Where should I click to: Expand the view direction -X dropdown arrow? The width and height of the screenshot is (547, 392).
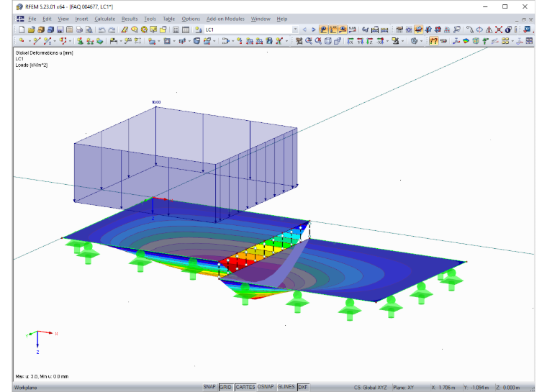click(x=387, y=41)
